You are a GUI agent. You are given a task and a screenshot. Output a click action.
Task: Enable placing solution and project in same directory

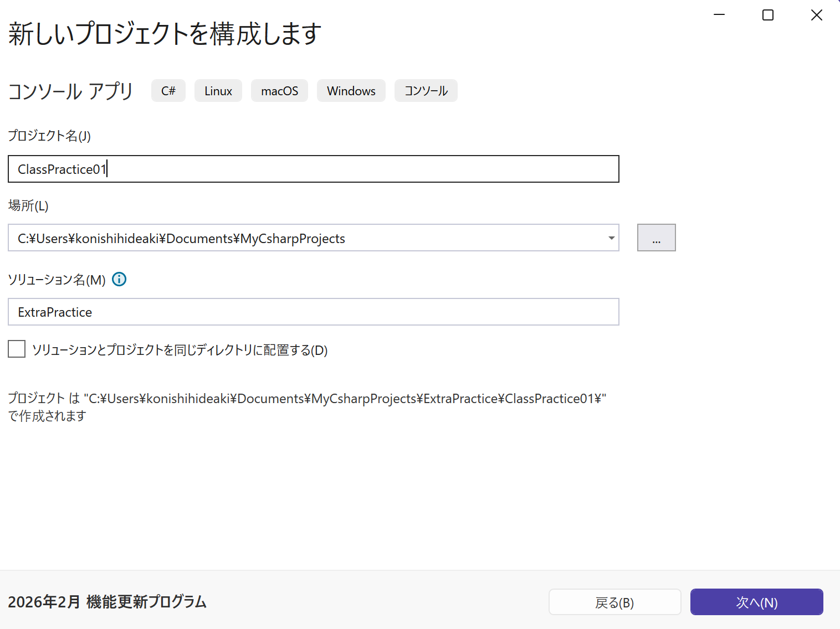point(17,349)
